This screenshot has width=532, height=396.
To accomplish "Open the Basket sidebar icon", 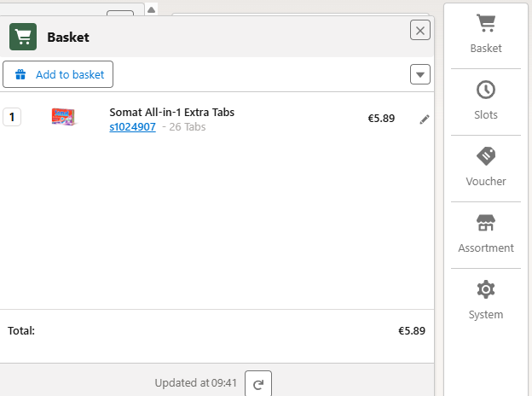I will (486, 23).
